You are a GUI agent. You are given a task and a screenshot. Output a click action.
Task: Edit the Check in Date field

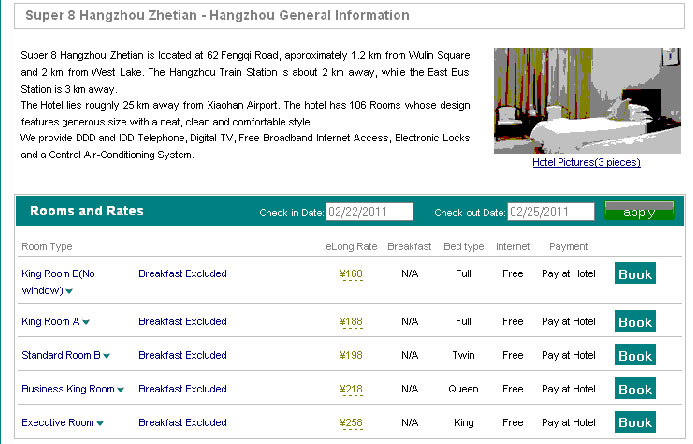point(369,212)
